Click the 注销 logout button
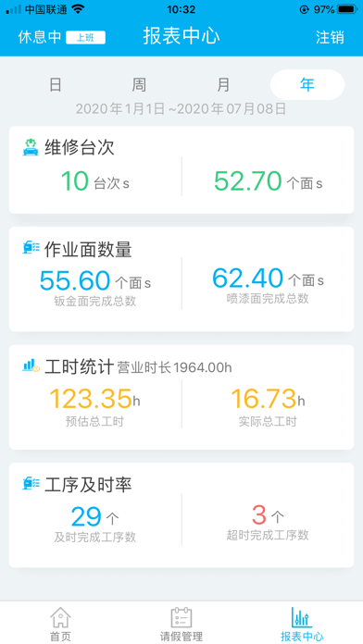 330,37
